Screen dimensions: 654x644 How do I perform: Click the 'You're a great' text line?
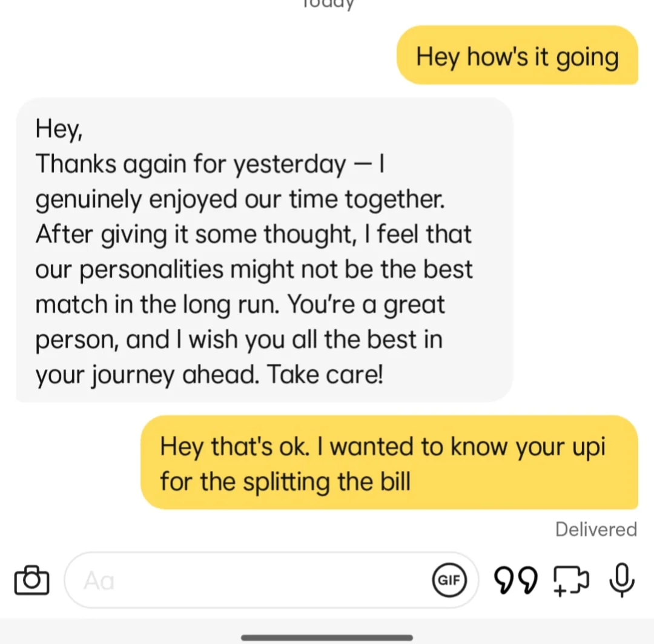pyautogui.click(x=366, y=304)
